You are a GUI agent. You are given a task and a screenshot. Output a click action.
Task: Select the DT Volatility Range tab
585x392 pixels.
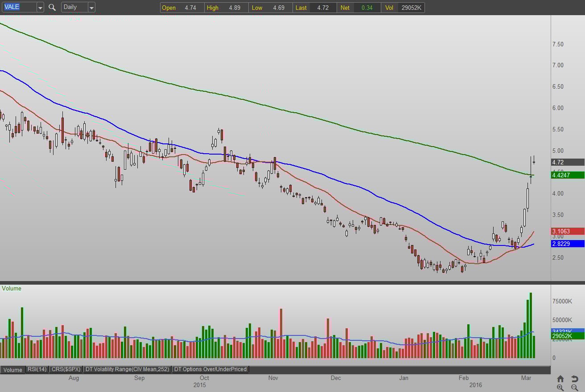(x=127, y=369)
